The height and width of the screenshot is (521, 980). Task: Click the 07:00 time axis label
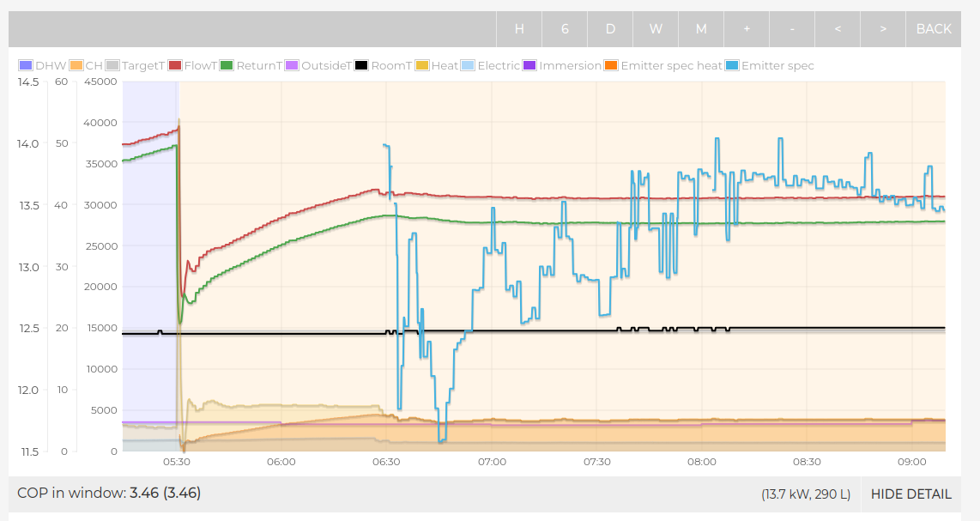pos(492,462)
